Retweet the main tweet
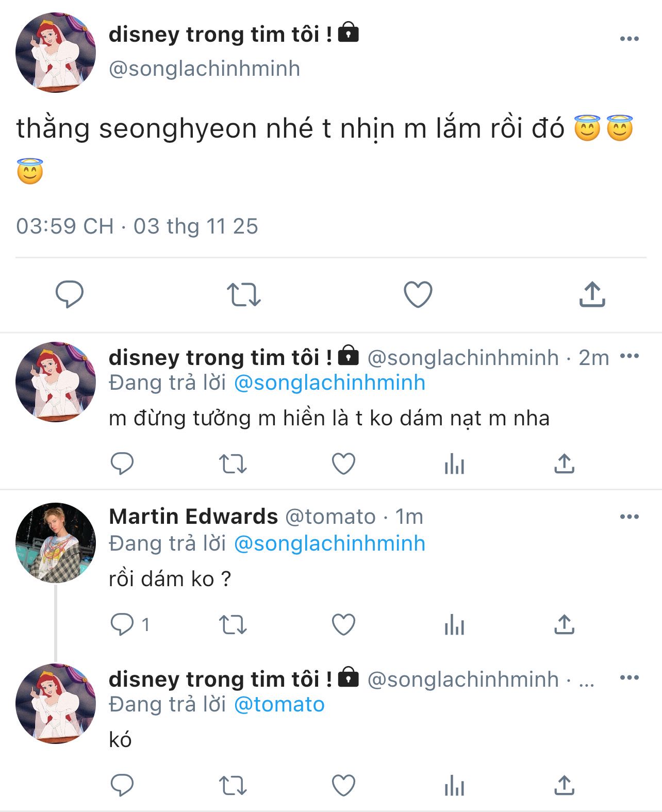Viewport: 662px width, 812px height. tap(244, 294)
